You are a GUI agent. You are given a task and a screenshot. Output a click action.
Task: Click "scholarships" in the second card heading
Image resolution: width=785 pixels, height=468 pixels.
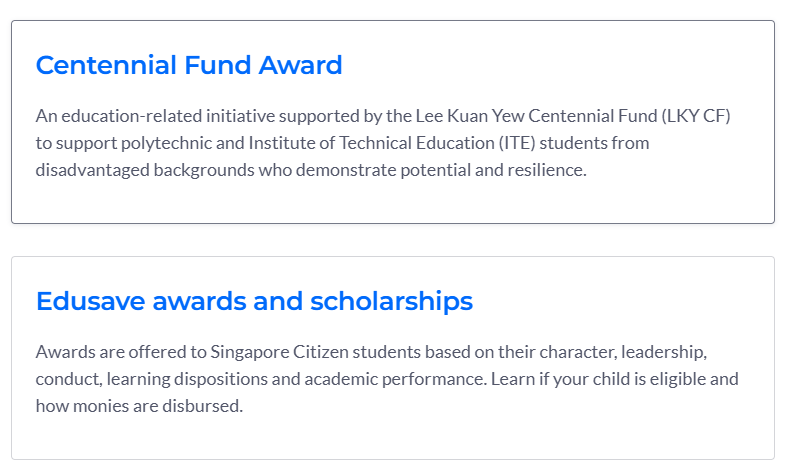(x=391, y=301)
